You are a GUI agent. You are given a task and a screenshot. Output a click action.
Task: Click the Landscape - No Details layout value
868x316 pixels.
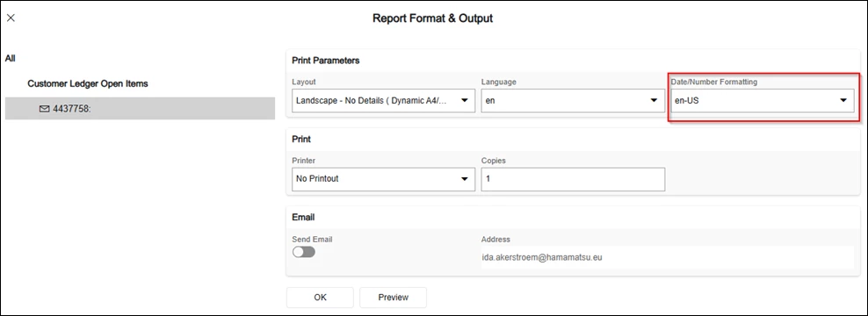[x=375, y=101]
